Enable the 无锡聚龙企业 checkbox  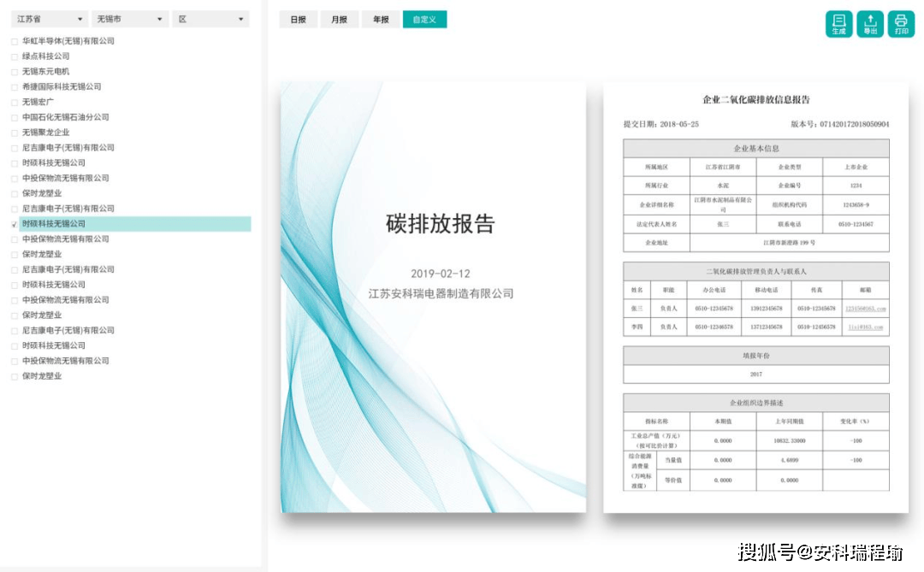[15, 133]
